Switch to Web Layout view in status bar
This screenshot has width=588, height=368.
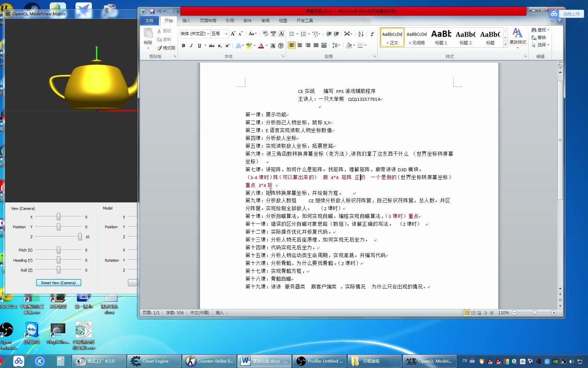tap(479, 313)
